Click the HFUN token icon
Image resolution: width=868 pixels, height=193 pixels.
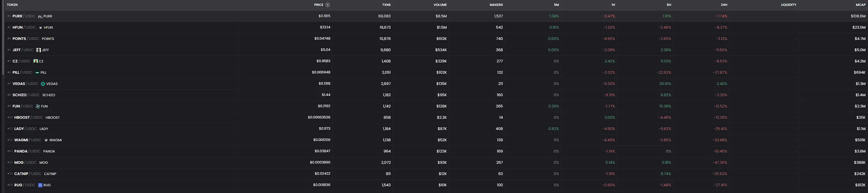[41, 28]
